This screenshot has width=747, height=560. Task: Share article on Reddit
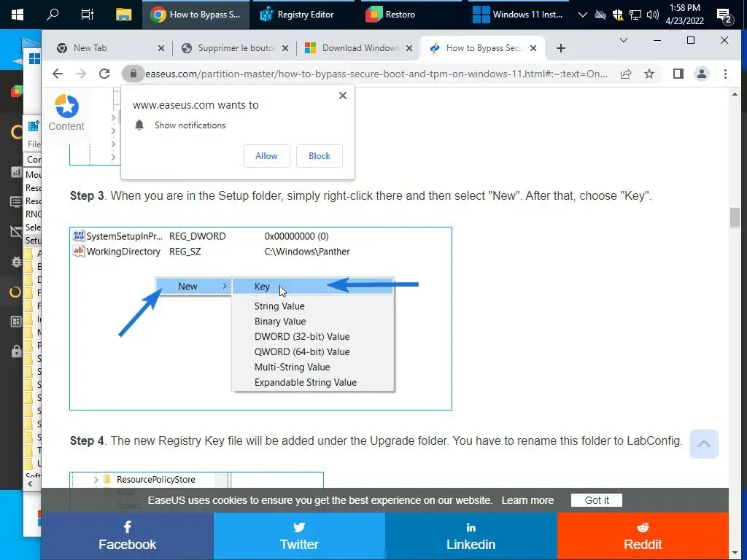(x=643, y=536)
